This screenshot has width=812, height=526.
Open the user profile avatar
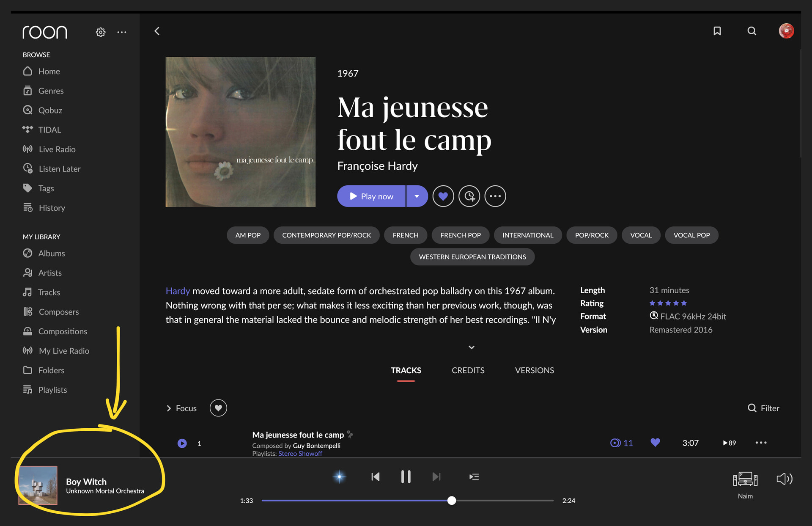786,31
